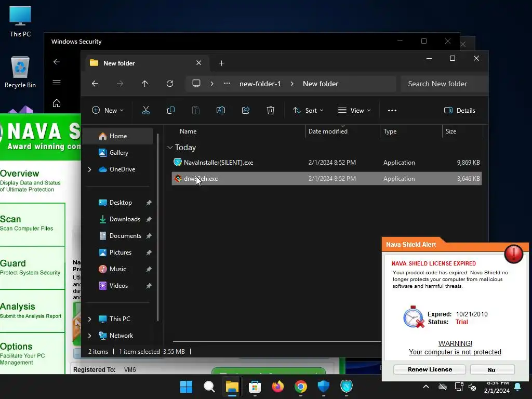Open Documents quick access folder
The image size is (532, 399).
125,236
